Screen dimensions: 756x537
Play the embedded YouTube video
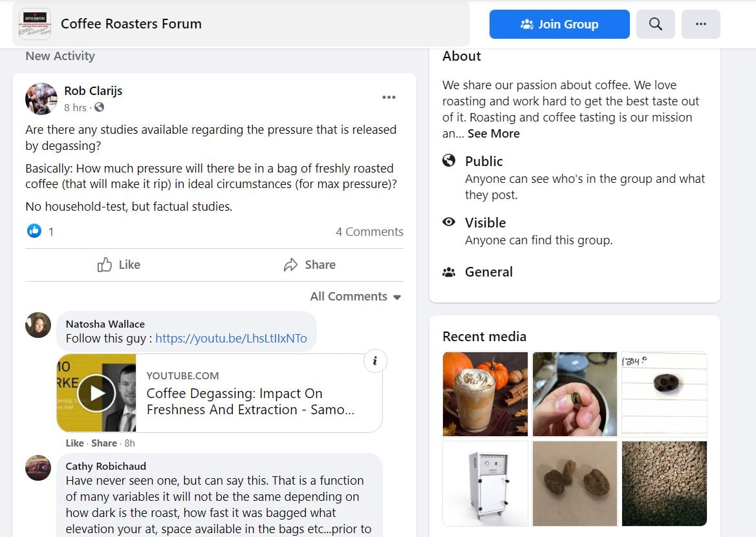(x=96, y=392)
